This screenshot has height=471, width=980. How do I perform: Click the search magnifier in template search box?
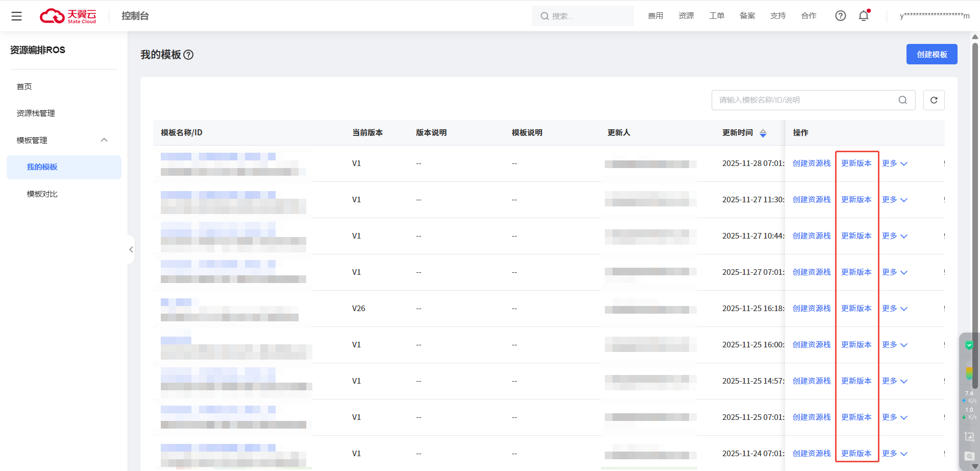(x=902, y=100)
